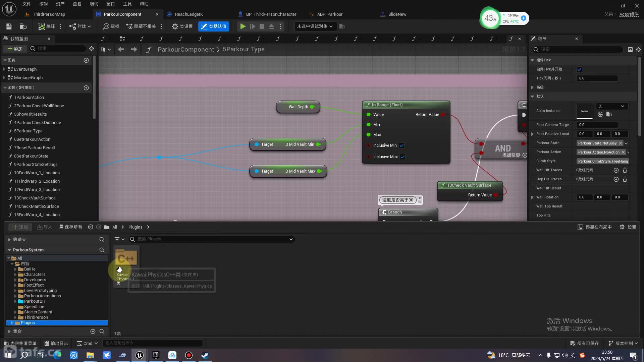644x362 pixels.
Task: Expand First Relative Location property
Action: 532,134
